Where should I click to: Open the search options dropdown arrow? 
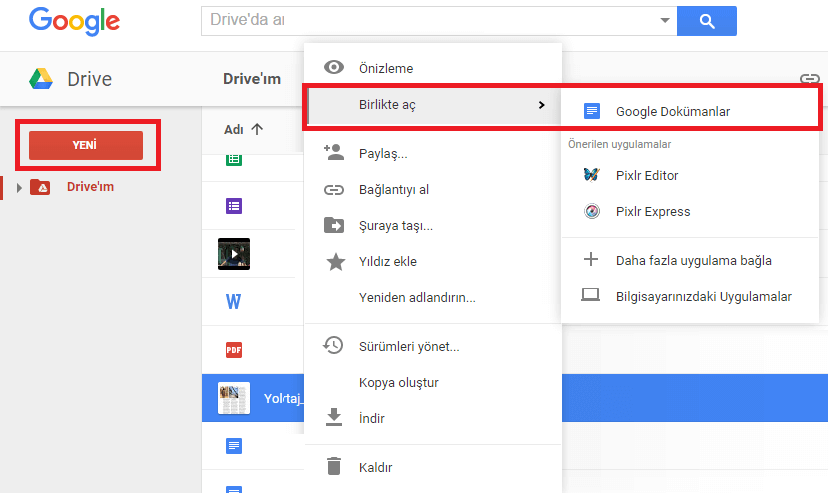click(665, 21)
